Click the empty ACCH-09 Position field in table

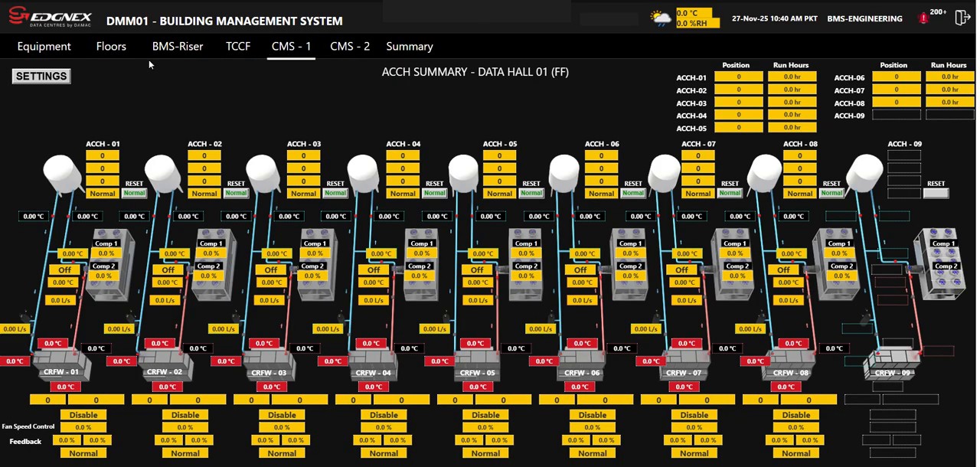point(897,116)
